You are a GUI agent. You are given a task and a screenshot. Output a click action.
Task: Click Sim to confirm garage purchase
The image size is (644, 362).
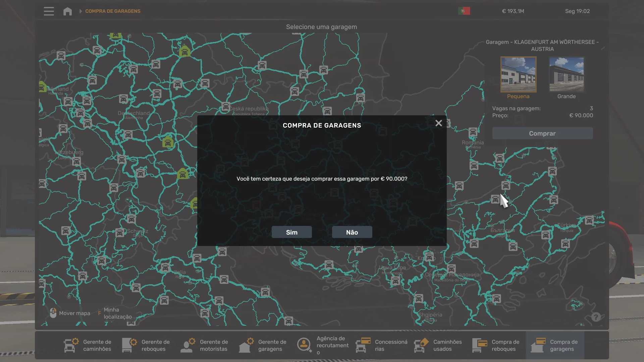tap(291, 232)
